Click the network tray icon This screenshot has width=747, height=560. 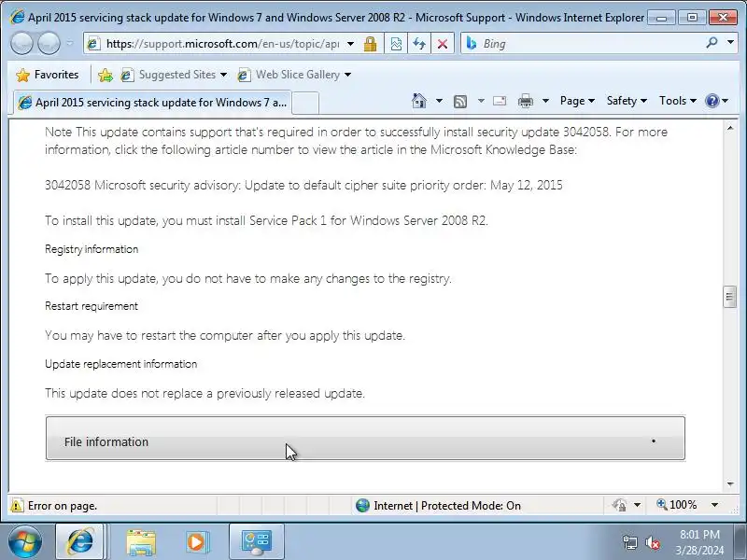pyautogui.click(x=630, y=542)
